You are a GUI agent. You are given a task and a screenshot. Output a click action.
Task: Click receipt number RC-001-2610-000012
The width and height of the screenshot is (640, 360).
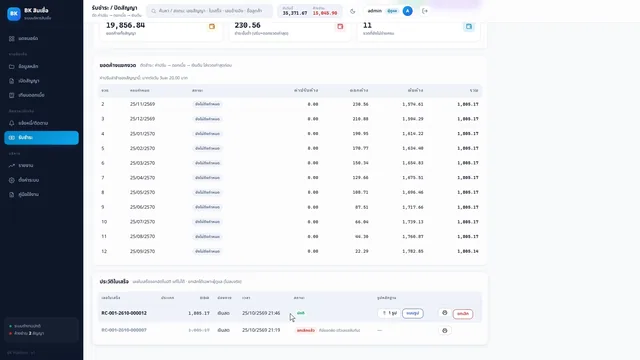coord(124,313)
